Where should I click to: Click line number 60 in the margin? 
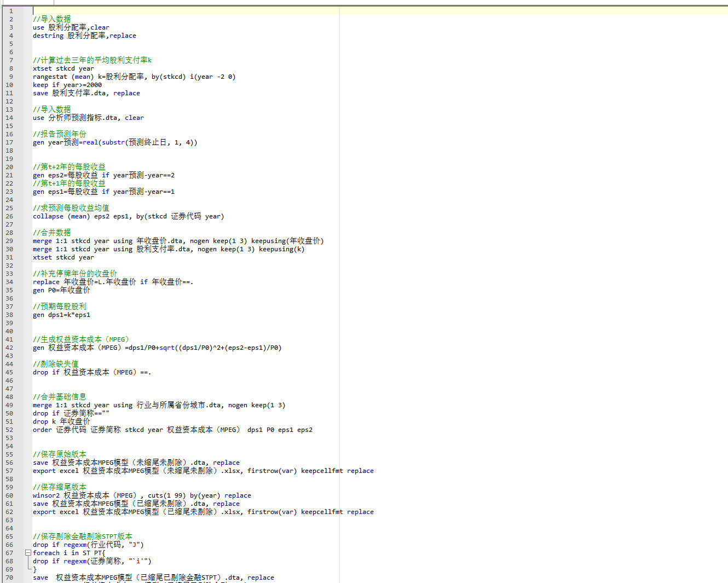pos(9,495)
